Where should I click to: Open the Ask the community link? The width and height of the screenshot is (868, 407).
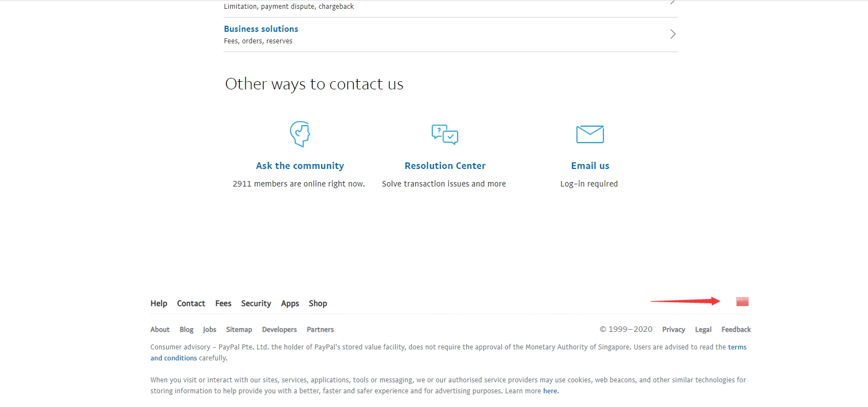point(300,165)
